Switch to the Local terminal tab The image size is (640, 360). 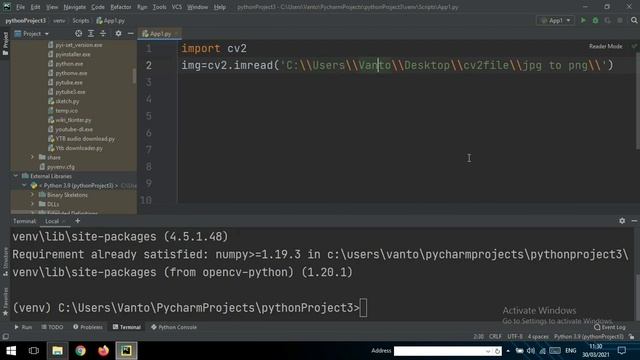coord(52,221)
